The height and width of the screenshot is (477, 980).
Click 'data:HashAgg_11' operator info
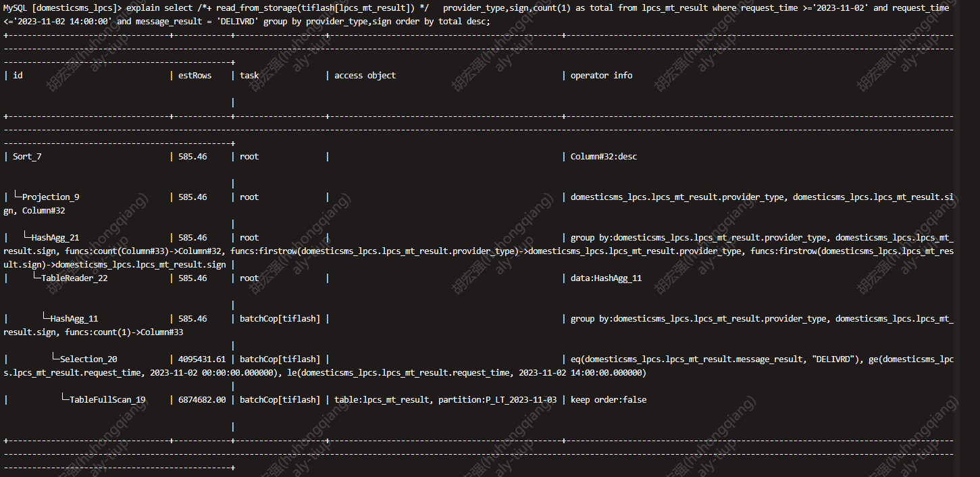(607, 278)
